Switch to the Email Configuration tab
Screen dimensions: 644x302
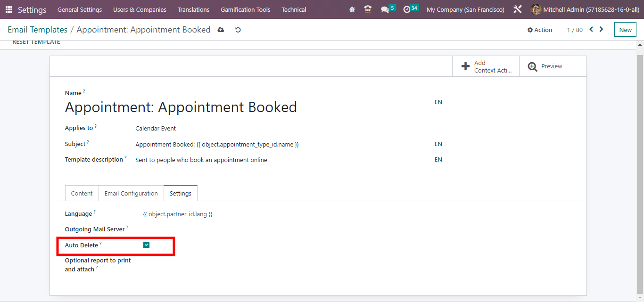pos(131,193)
